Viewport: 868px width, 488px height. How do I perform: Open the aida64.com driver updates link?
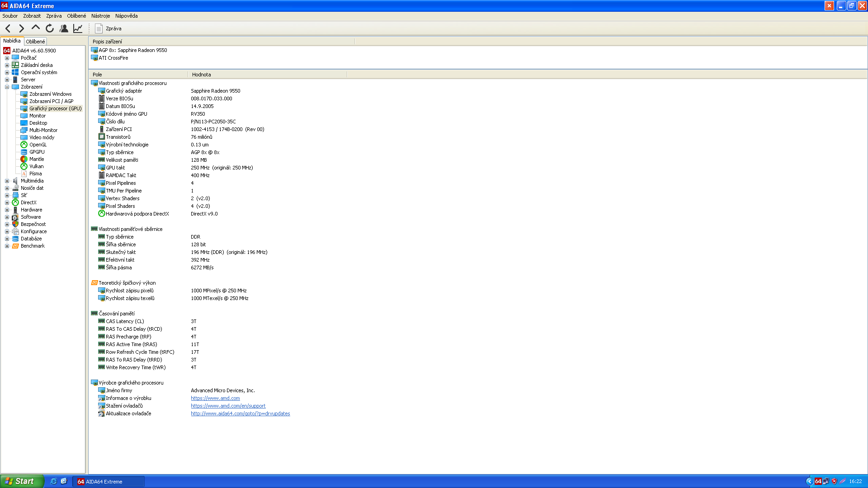[x=240, y=413]
